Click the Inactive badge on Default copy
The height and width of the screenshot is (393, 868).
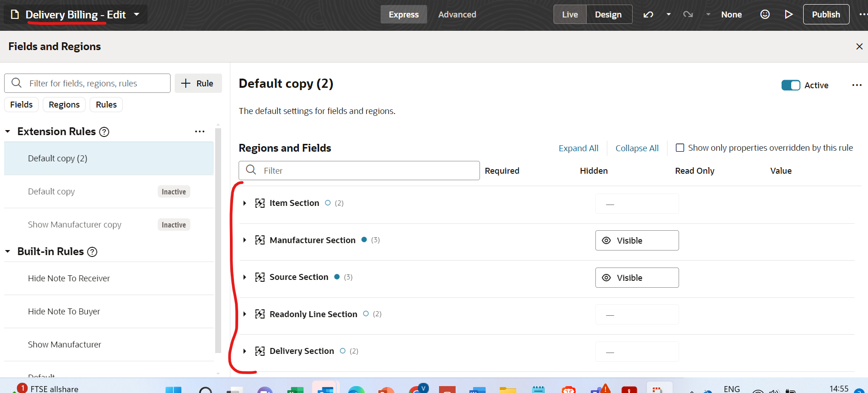click(x=174, y=192)
